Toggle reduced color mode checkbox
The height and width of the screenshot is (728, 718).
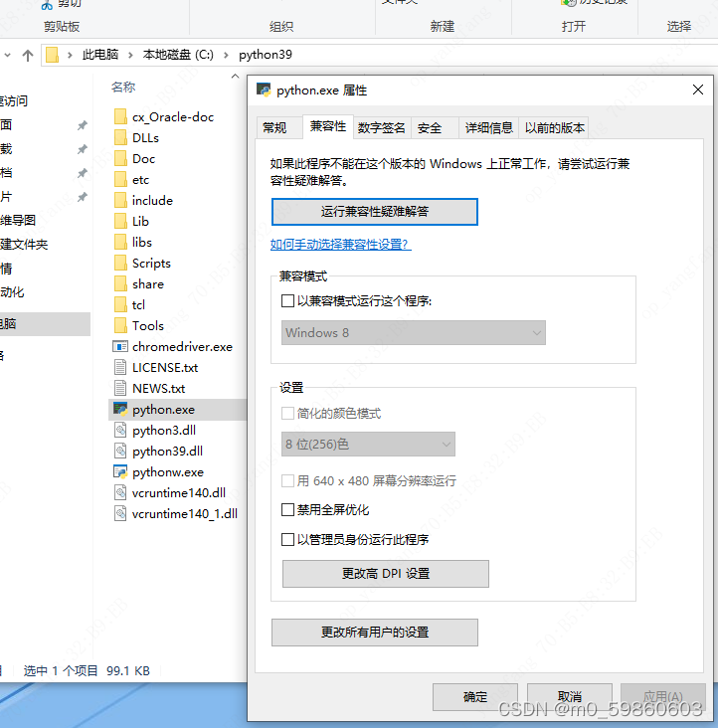[287, 413]
